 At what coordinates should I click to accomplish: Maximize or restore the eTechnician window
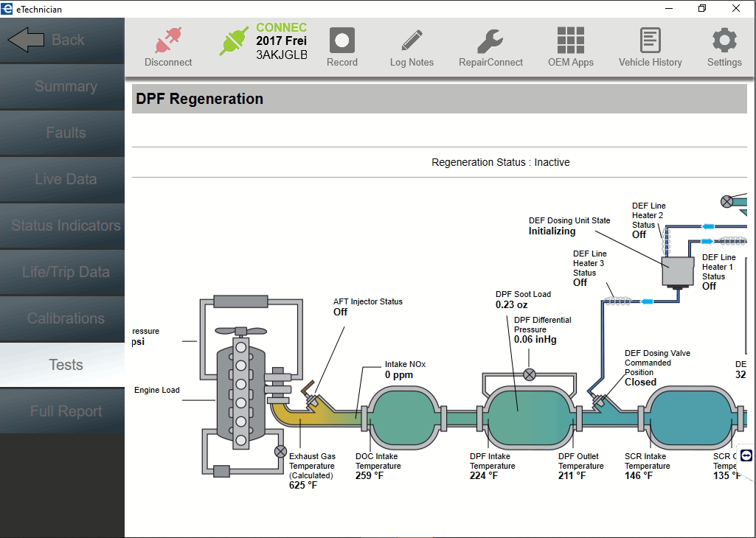(702, 8)
